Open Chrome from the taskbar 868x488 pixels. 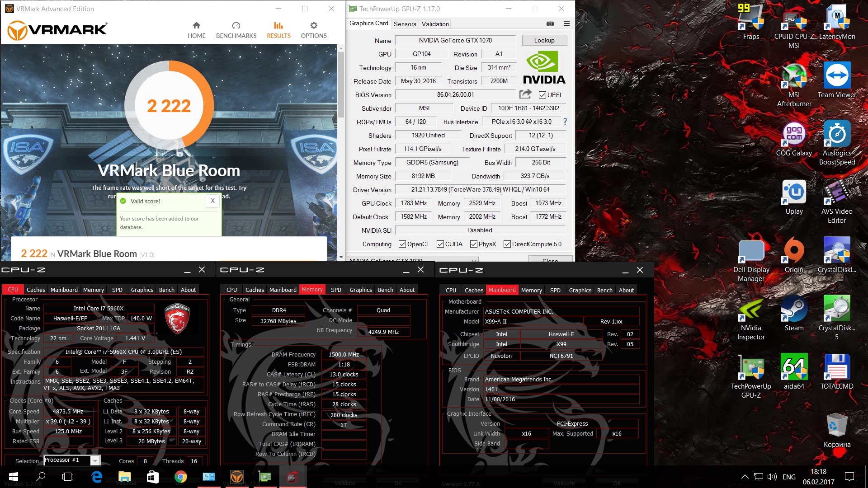tap(180, 477)
